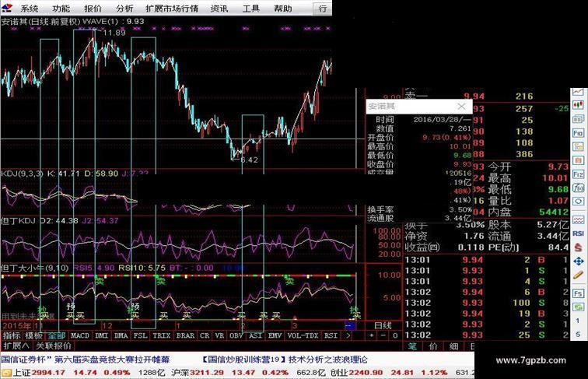Click the − zoom button beside 日线
The height and width of the screenshot is (379, 588).
click(x=383, y=335)
